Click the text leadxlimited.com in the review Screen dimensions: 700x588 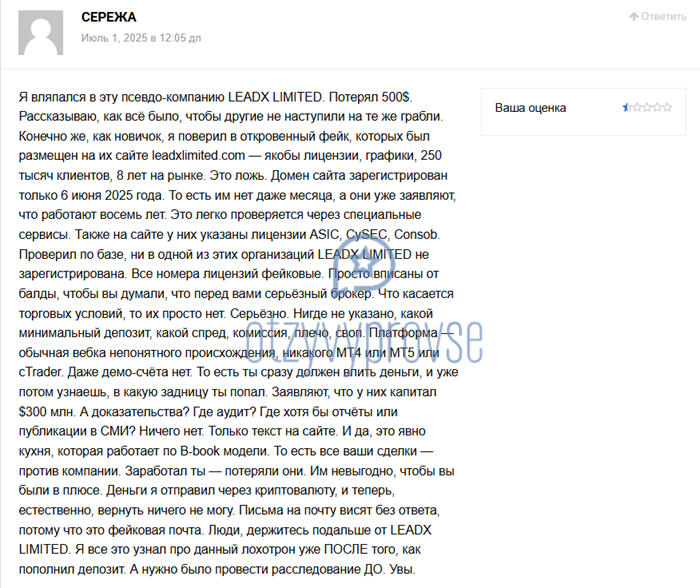click(x=198, y=155)
